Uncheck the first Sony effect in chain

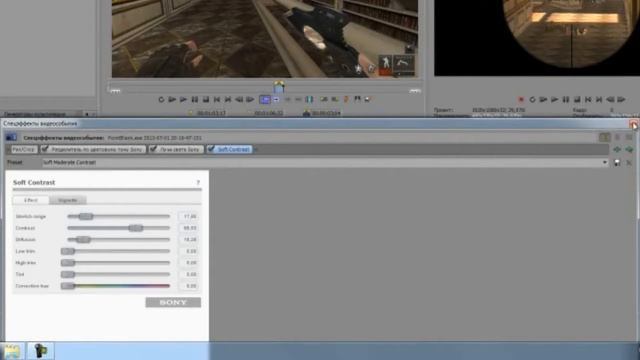point(45,149)
